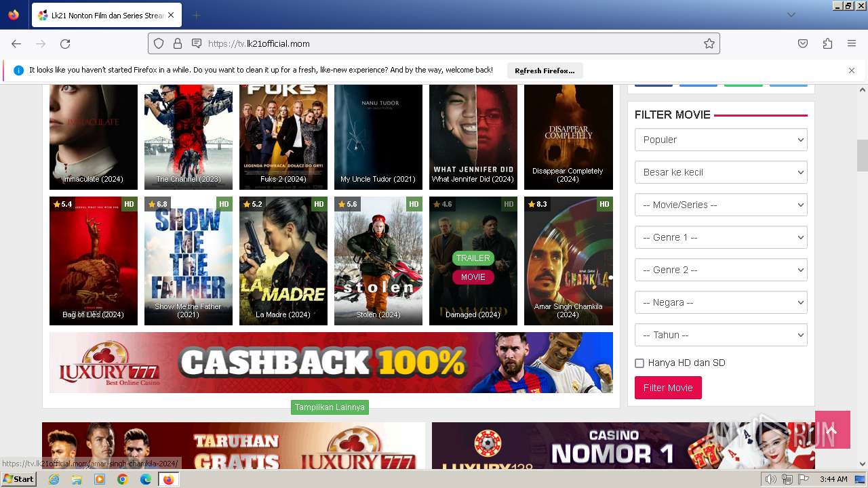Expand the Besar ke kecil dropdown
Image resolution: width=868 pixels, height=488 pixels.
click(x=721, y=172)
